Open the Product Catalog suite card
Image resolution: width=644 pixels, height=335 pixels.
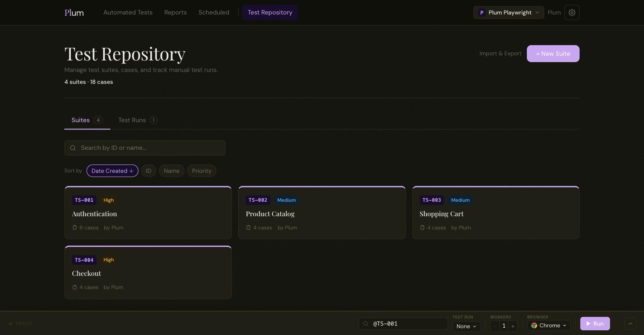point(322,212)
